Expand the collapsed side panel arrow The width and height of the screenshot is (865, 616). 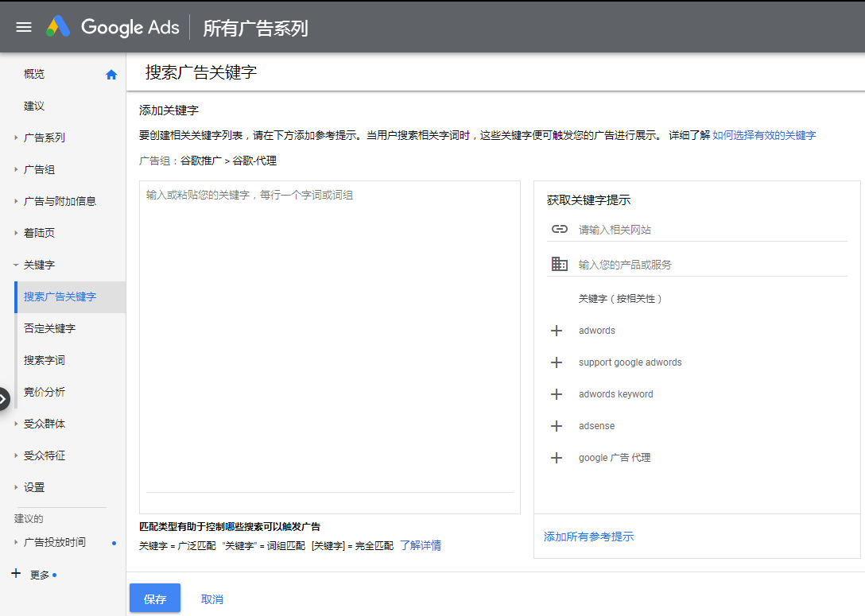click(2, 398)
